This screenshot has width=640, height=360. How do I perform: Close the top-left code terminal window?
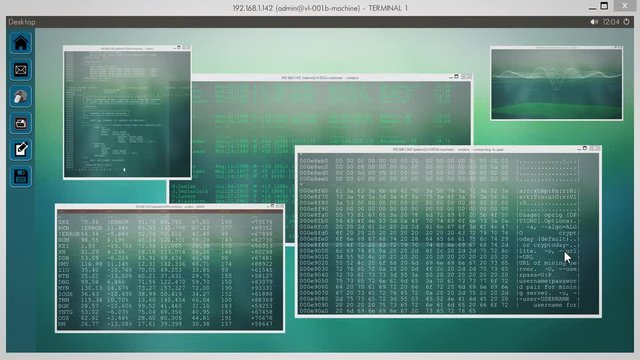click(187, 48)
